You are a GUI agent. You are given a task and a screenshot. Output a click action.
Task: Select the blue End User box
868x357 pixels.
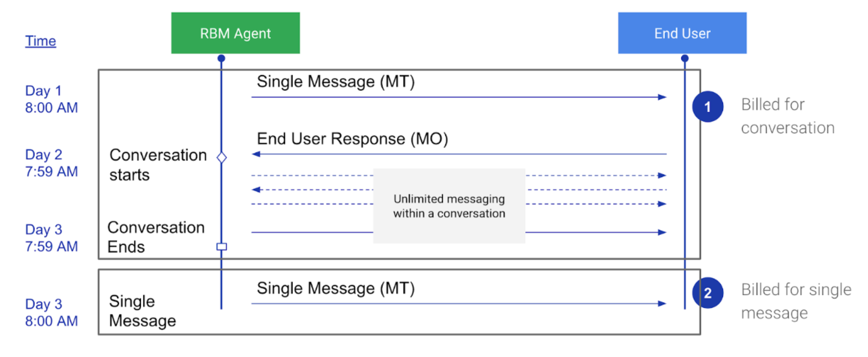pyautogui.click(x=682, y=33)
